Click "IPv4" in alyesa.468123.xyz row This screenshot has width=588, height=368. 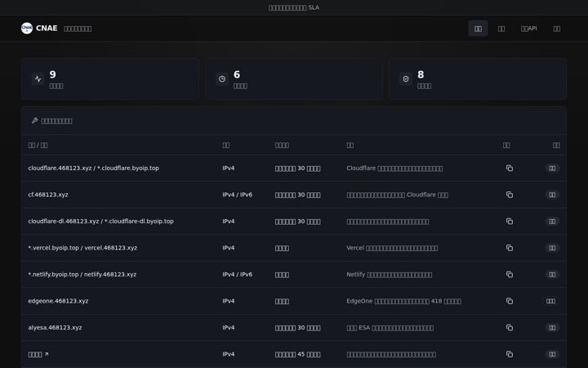tap(229, 327)
